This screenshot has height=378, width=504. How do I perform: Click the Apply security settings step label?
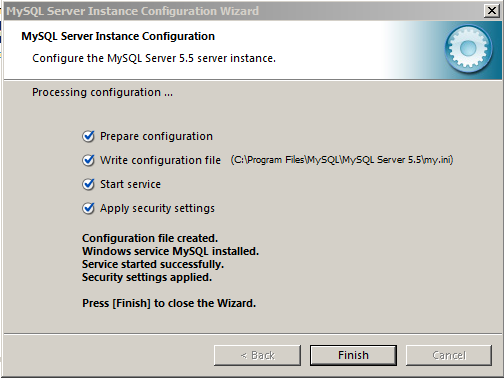[x=157, y=208]
